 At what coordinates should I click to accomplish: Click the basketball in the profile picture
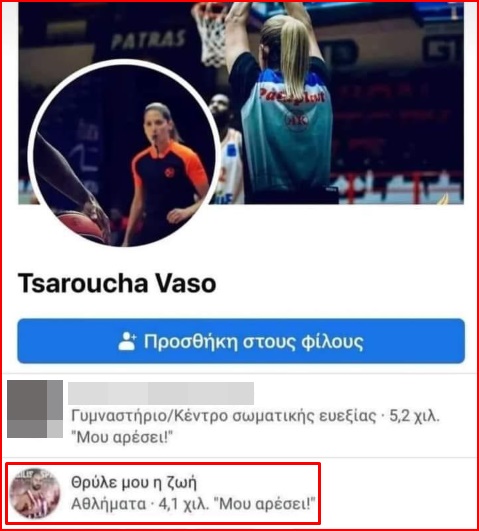click(x=83, y=227)
